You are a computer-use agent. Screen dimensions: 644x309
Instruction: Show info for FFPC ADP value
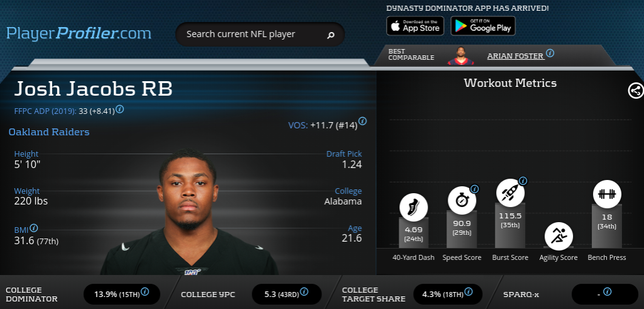pyautogui.click(x=119, y=110)
